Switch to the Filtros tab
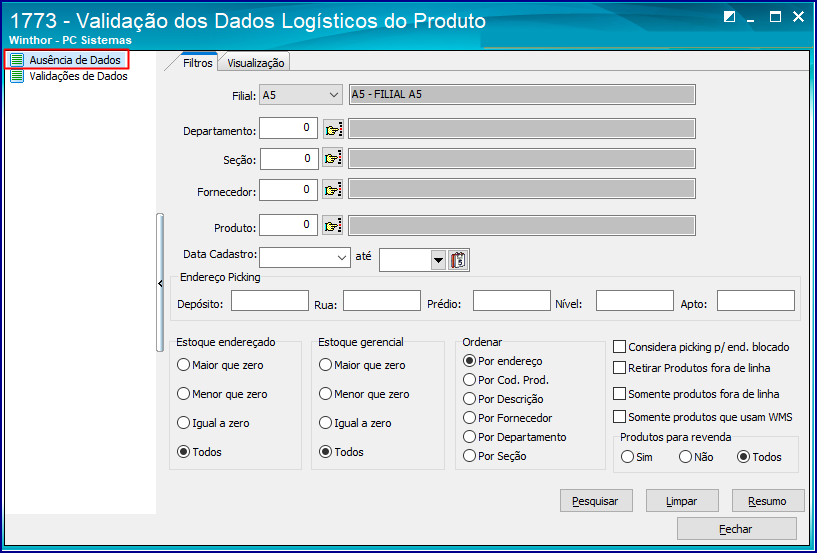Screen dimensions: 817x553 197,63
